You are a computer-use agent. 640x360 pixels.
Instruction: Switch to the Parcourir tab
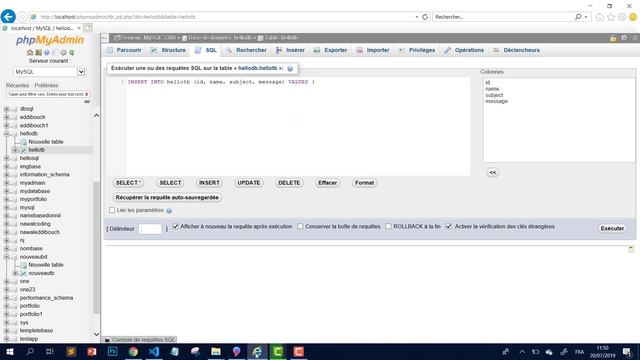124,50
